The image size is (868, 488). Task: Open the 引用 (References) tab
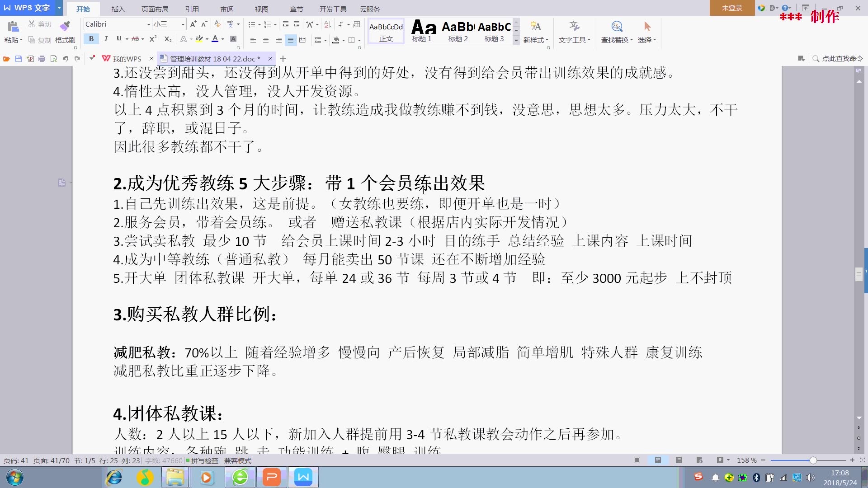[x=192, y=9]
